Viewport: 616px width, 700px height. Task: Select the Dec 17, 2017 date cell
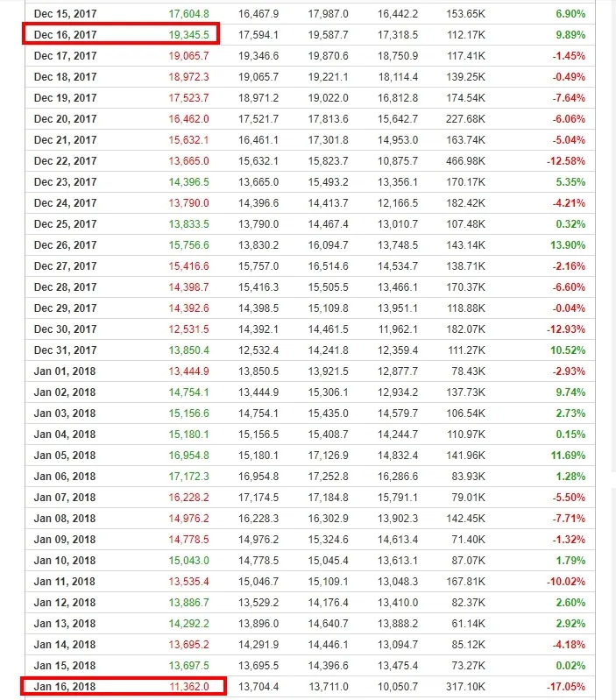click(65, 56)
